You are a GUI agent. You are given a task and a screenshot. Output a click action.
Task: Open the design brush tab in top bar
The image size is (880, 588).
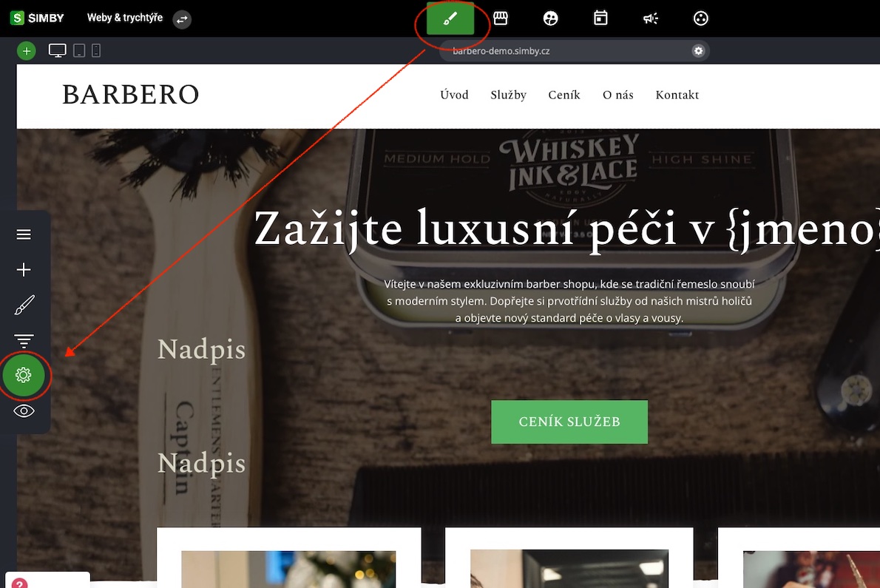tap(450, 18)
